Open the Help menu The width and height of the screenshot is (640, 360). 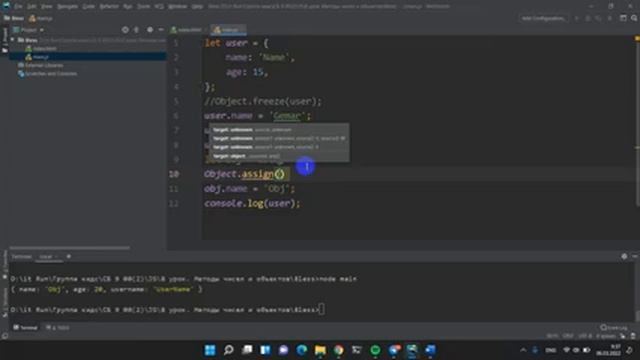197,7
